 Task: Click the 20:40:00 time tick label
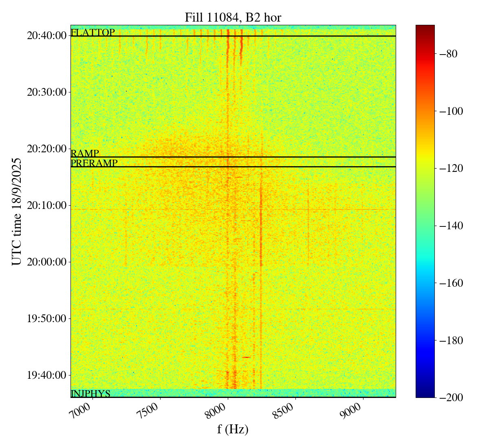(x=46, y=36)
